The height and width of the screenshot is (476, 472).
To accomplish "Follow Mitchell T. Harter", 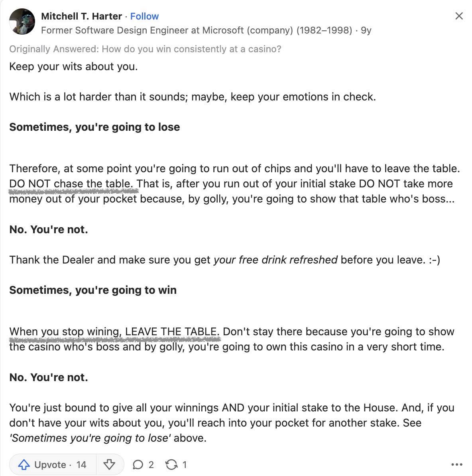I will coord(144,16).
